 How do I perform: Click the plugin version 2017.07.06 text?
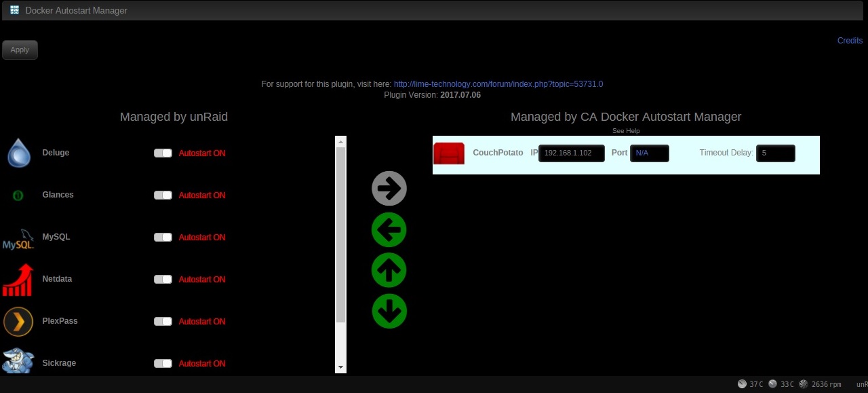point(460,95)
